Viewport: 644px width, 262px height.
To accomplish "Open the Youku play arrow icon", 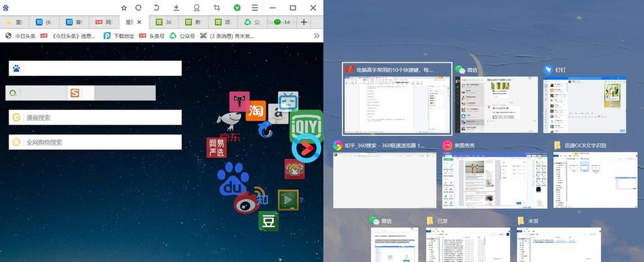I will [x=307, y=149].
